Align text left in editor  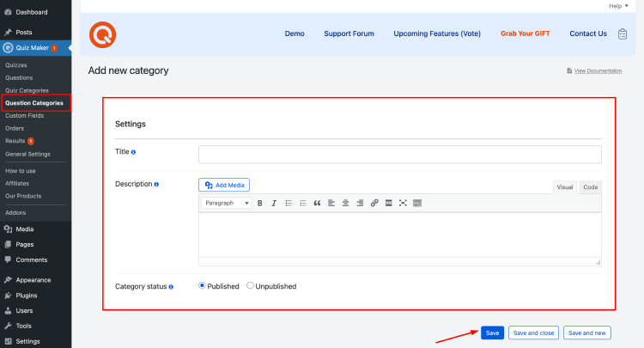point(331,203)
